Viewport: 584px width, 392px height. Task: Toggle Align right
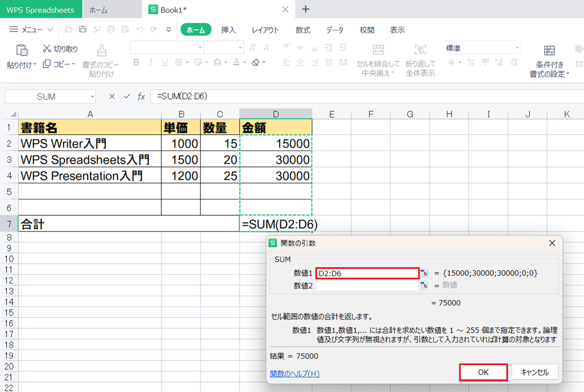click(315, 62)
